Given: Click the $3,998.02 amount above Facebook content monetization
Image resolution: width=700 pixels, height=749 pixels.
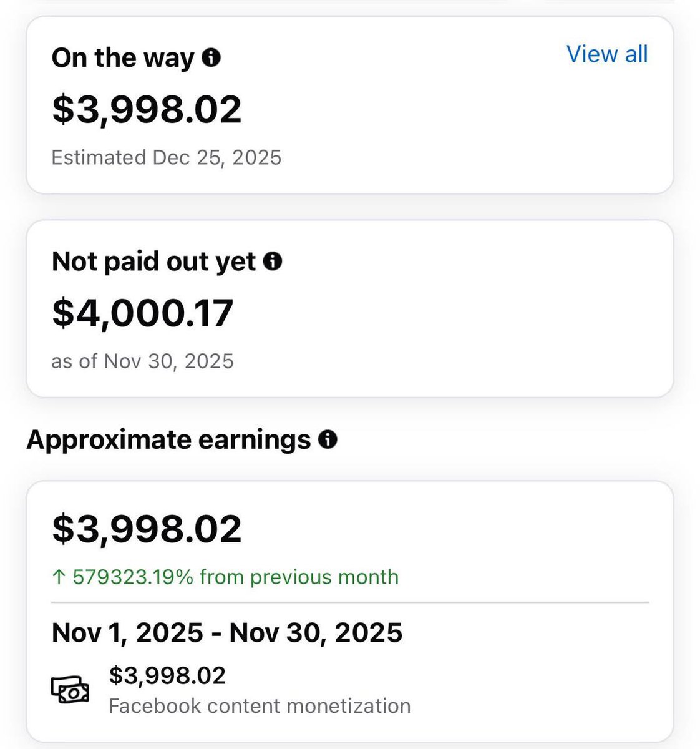Looking at the screenshot, I should (167, 675).
